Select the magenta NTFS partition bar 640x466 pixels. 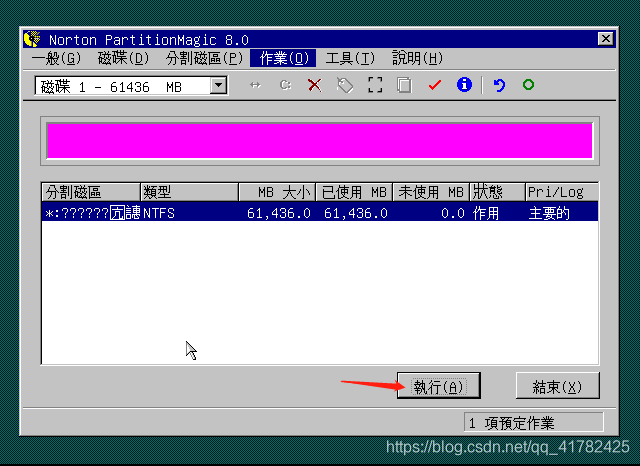[x=320, y=141]
